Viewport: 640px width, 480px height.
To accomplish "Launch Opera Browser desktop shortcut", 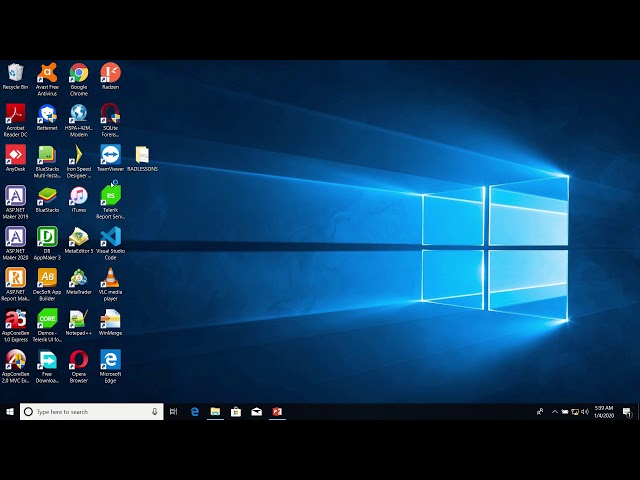I will [x=79, y=366].
